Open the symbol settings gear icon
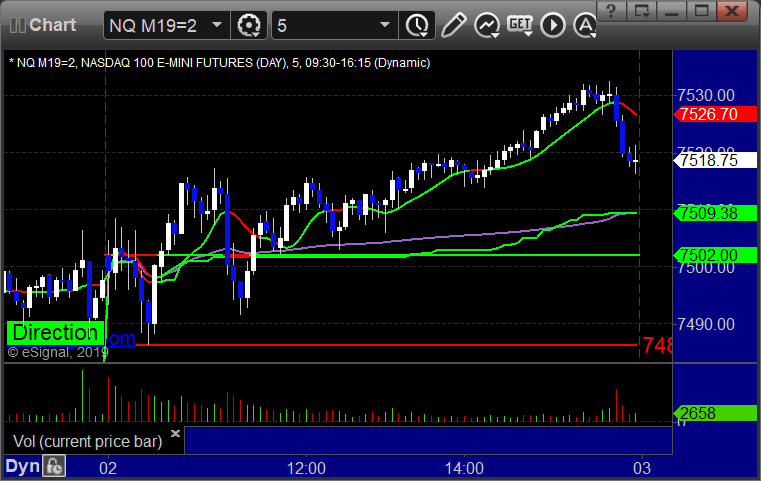The image size is (761, 481). (249, 25)
